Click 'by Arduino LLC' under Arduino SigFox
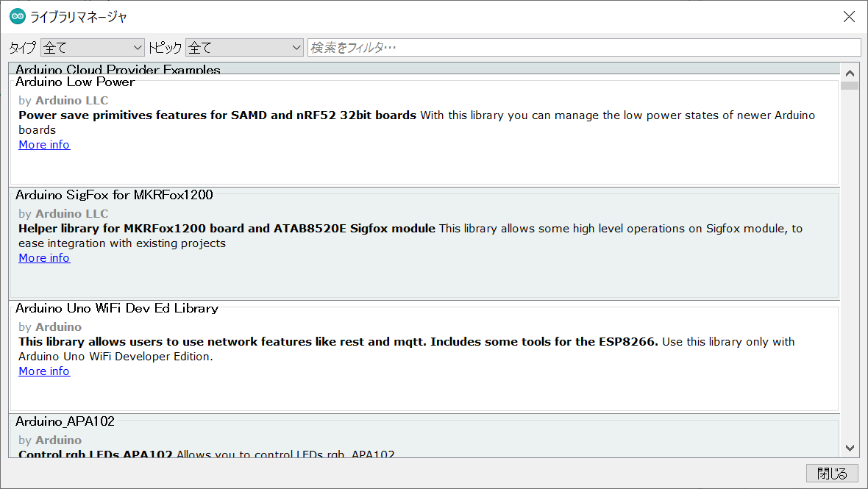 (63, 214)
